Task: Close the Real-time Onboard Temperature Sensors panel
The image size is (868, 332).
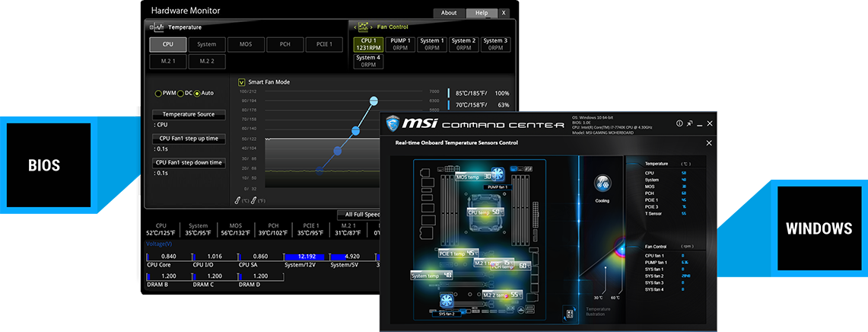Action: click(709, 143)
